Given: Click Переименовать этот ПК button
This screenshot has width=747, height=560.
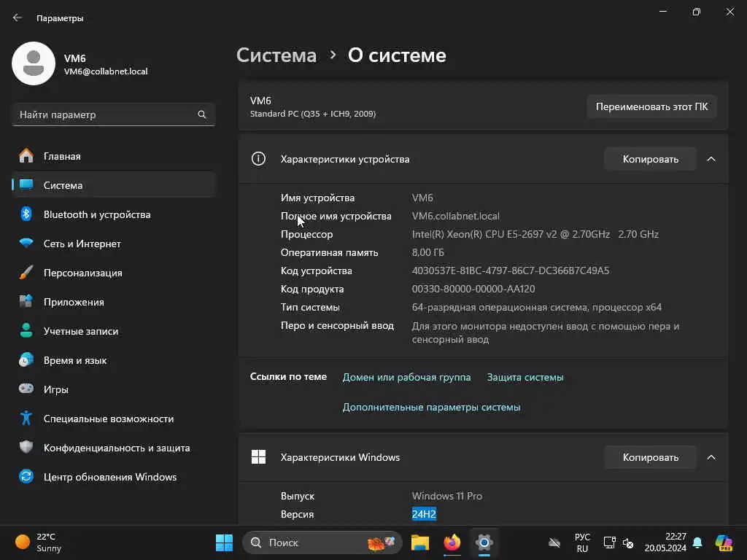Looking at the screenshot, I should coord(651,106).
